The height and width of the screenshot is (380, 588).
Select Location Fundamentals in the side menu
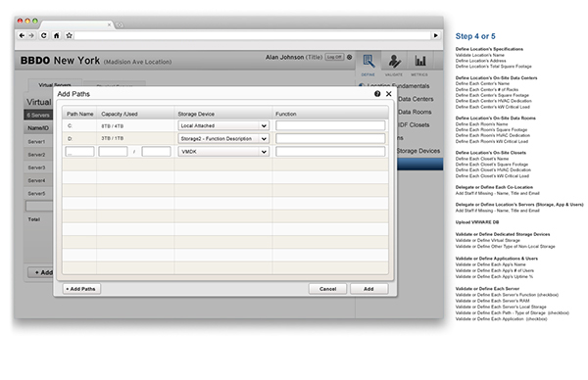(398, 86)
